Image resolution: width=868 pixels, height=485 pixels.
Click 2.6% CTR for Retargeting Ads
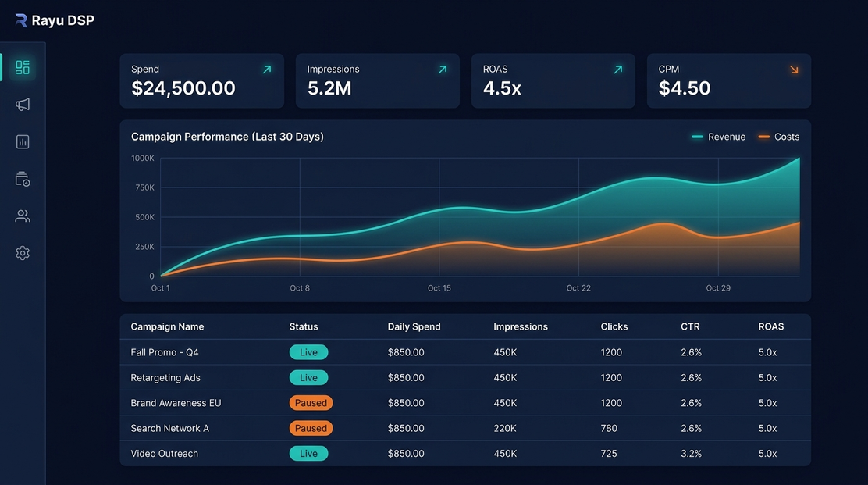691,377
